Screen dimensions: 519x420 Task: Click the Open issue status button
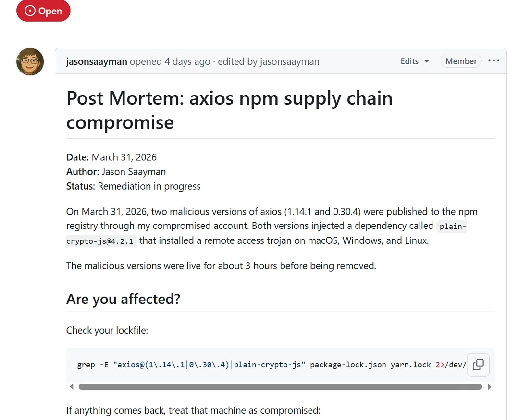point(43,11)
